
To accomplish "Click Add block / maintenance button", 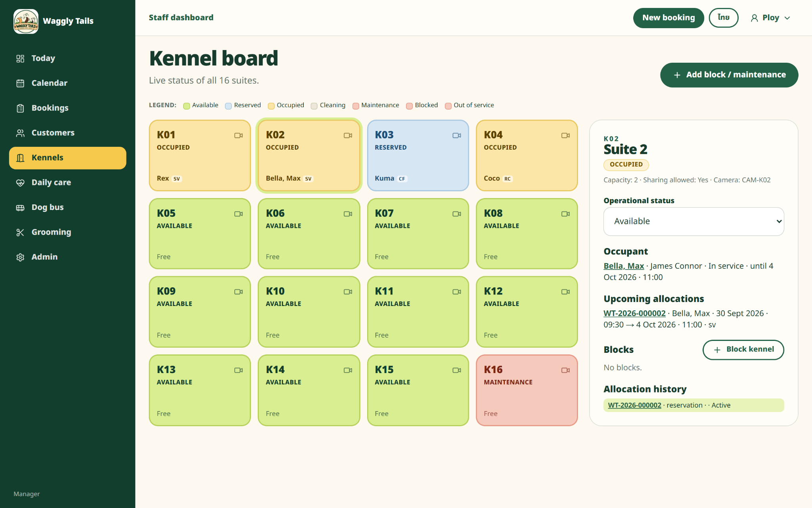I will [x=729, y=75].
